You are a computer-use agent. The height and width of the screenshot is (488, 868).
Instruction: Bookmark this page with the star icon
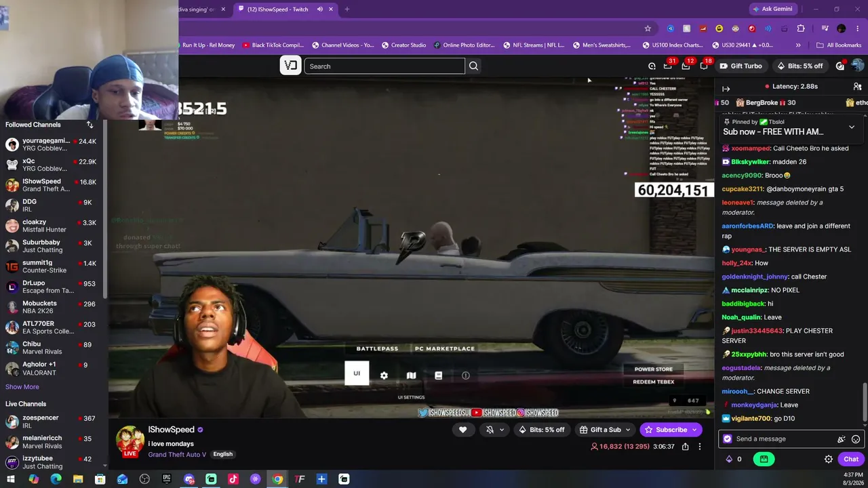click(648, 28)
